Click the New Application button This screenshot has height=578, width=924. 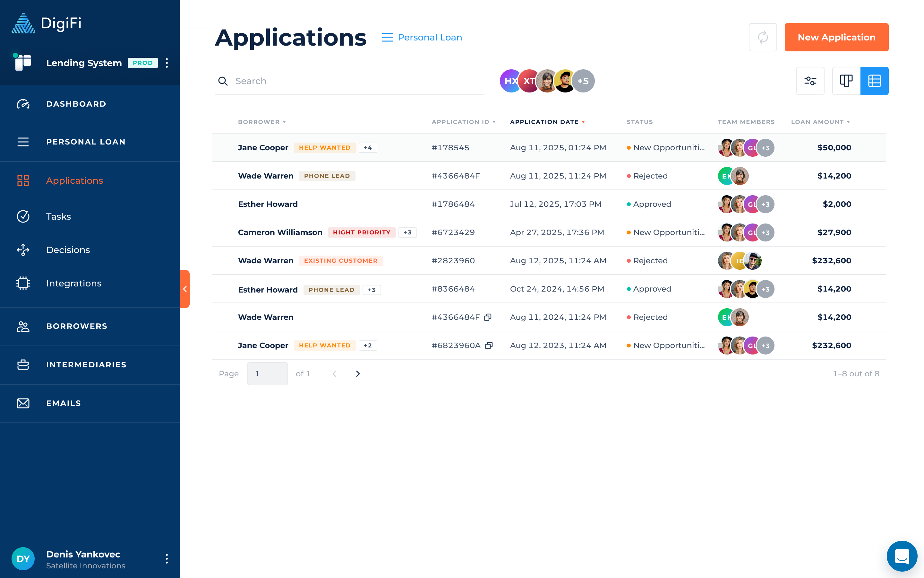(x=836, y=37)
